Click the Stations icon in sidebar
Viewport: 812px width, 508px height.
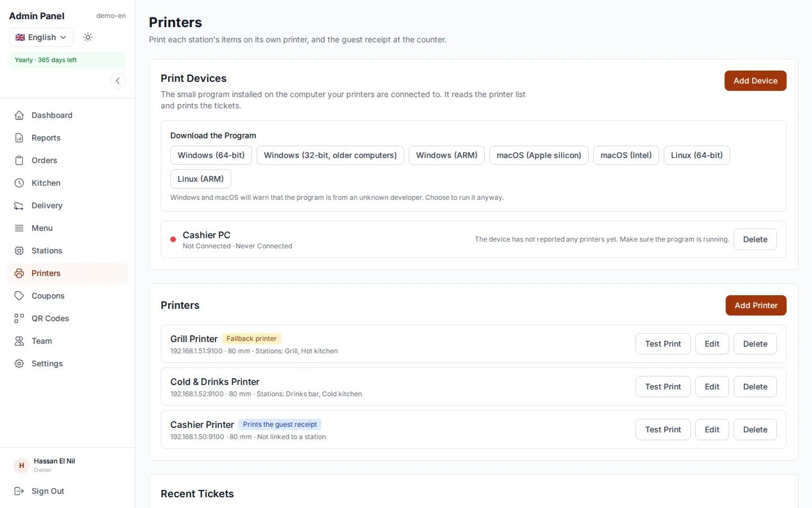tap(19, 251)
